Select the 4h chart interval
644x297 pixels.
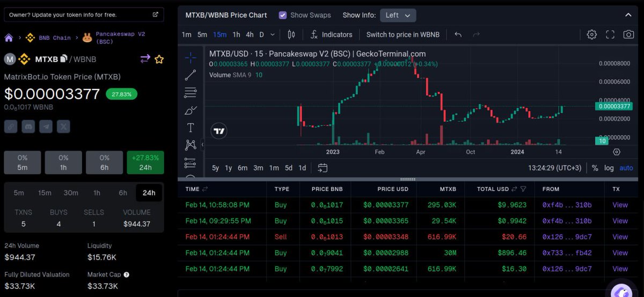(x=250, y=34)
